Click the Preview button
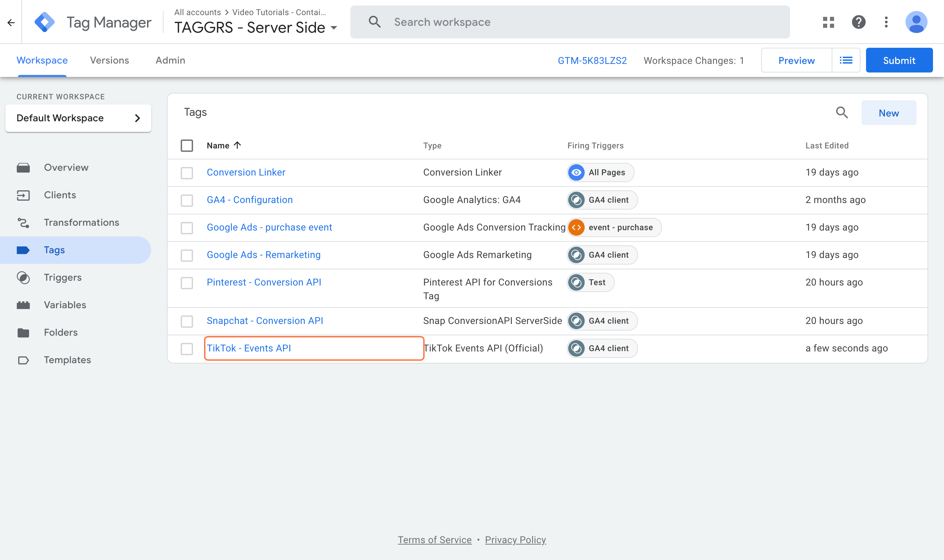 pos(797,60)
